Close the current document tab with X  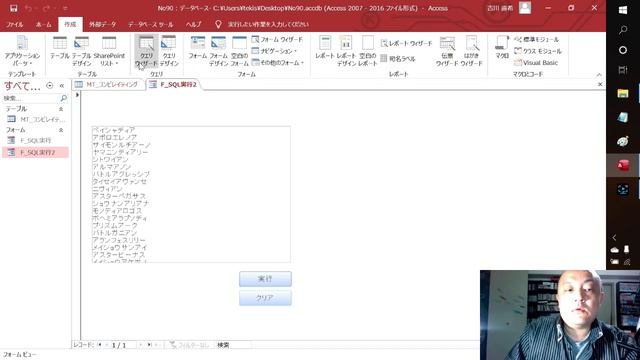coord(600,84)
